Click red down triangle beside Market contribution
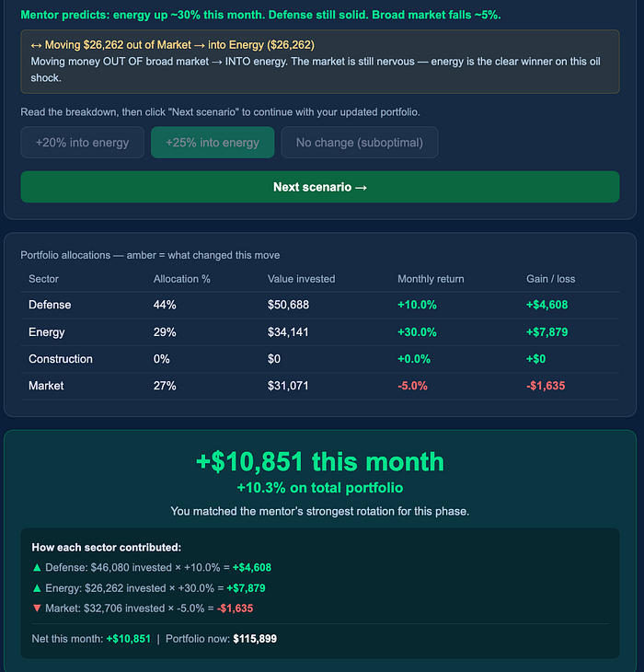644x672 pixels. (x=36, y=608)
